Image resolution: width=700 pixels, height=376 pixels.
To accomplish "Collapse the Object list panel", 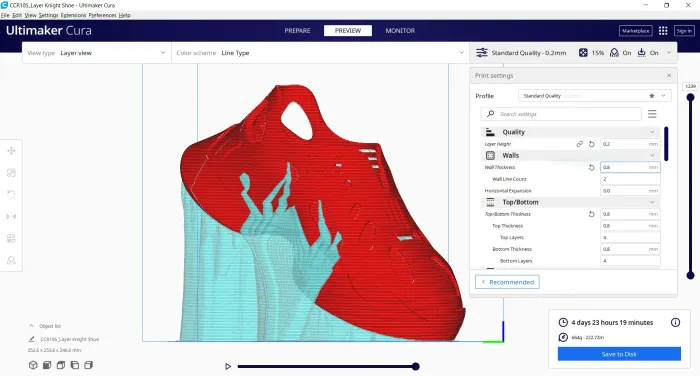I will pos(31,326).
